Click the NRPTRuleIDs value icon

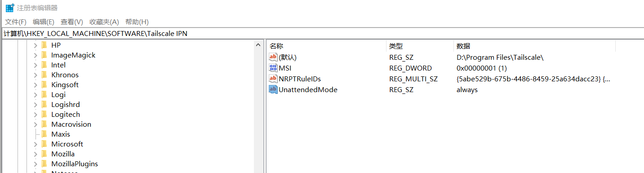273,79
